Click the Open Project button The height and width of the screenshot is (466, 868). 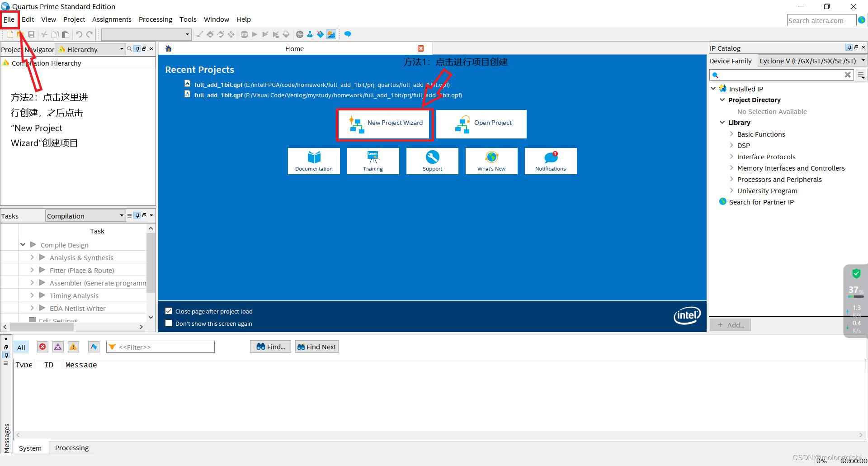coord(481,124)
